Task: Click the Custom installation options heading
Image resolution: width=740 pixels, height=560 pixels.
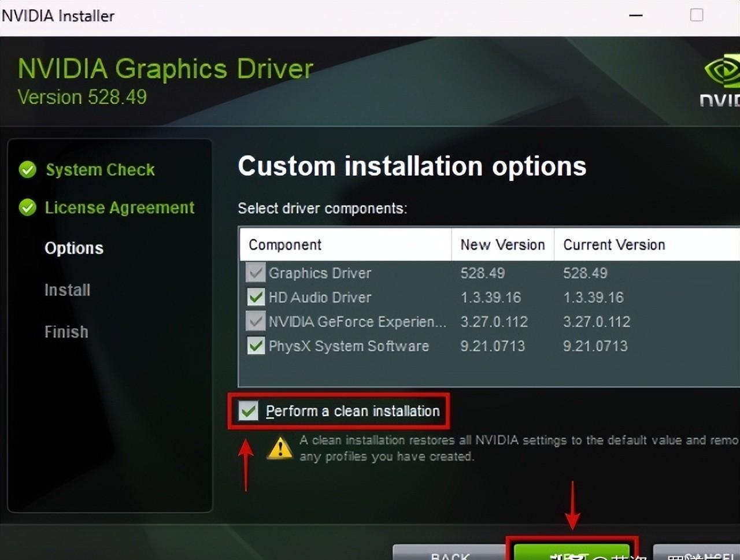Action: (412, 166)
